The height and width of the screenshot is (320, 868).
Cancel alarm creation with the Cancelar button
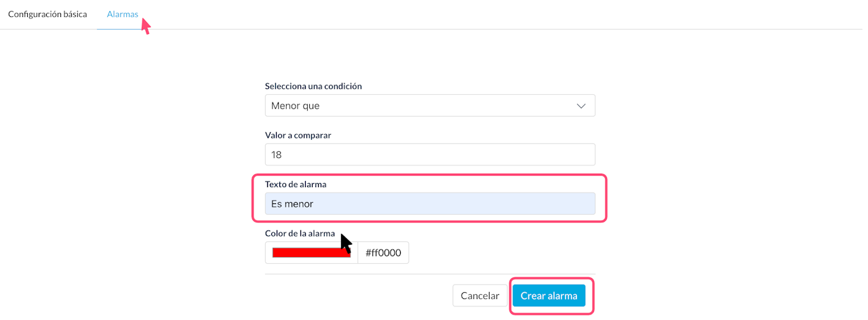pyautogui.click(x=480, y=296)
